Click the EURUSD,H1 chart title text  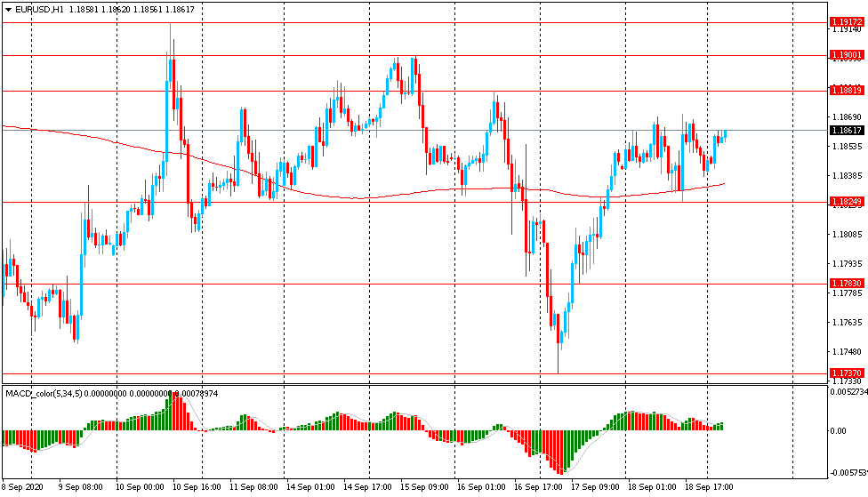click(x=40, y=10)
